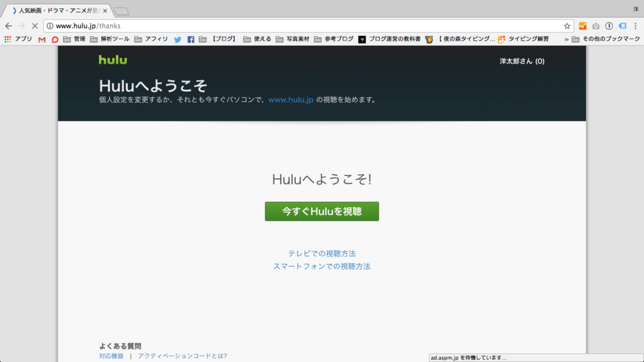Bookmark this page with the star icon
This screenshot has width=644, height=362.
(567, 26)
